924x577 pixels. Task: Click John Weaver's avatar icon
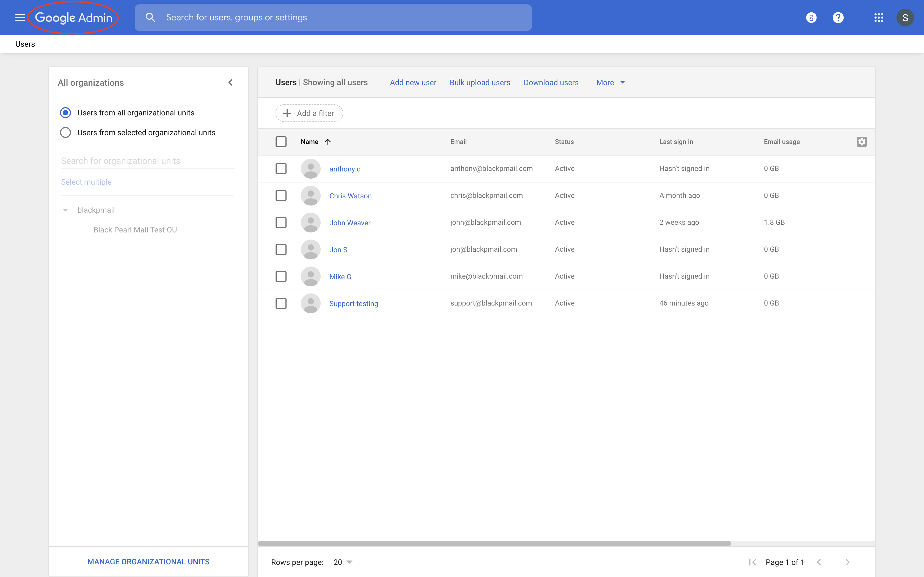coord(310,223)
